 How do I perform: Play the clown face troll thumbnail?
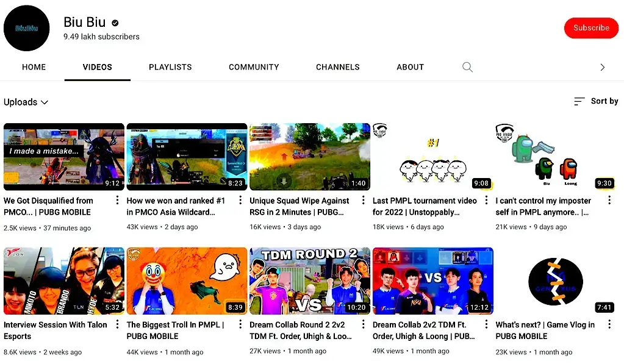tap(187, 281)
